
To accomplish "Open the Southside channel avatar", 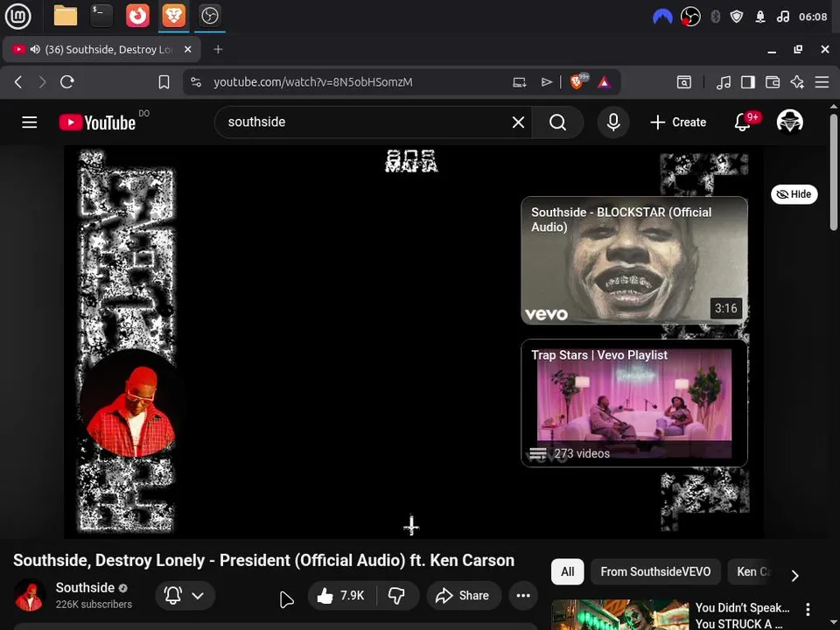I will point(30,595).
